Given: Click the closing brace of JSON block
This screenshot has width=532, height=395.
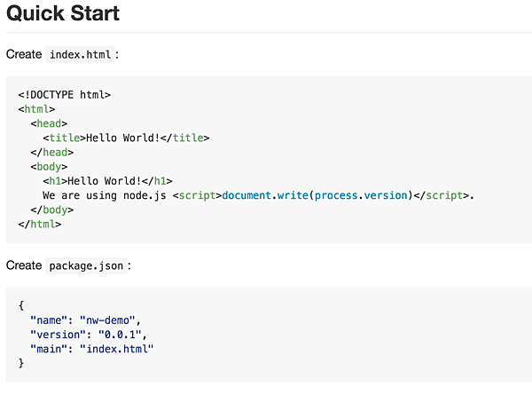Looking at the screenshot, I should click(21, 363).
